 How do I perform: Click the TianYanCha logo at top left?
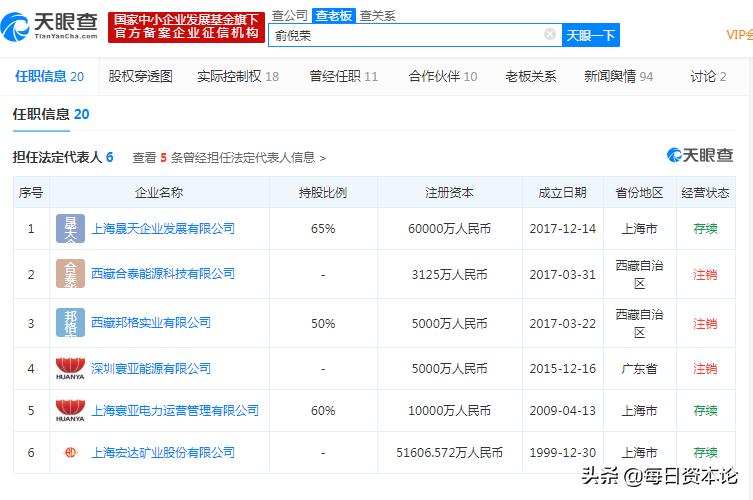[49, 27]
